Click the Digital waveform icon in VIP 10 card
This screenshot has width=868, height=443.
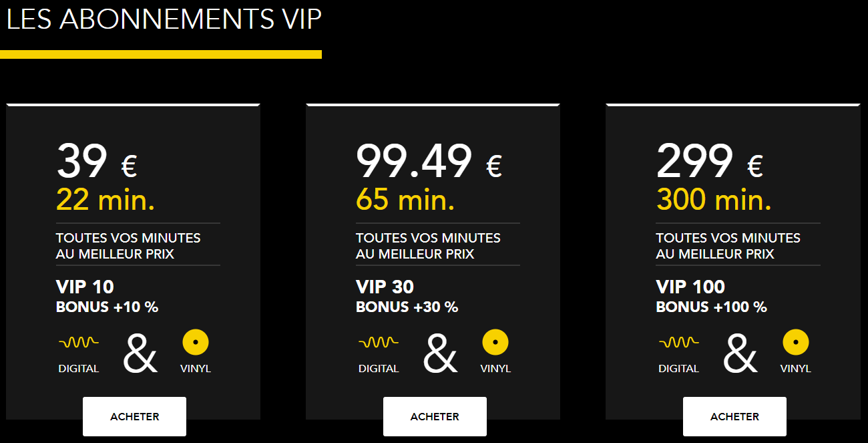tap(78, 343)
